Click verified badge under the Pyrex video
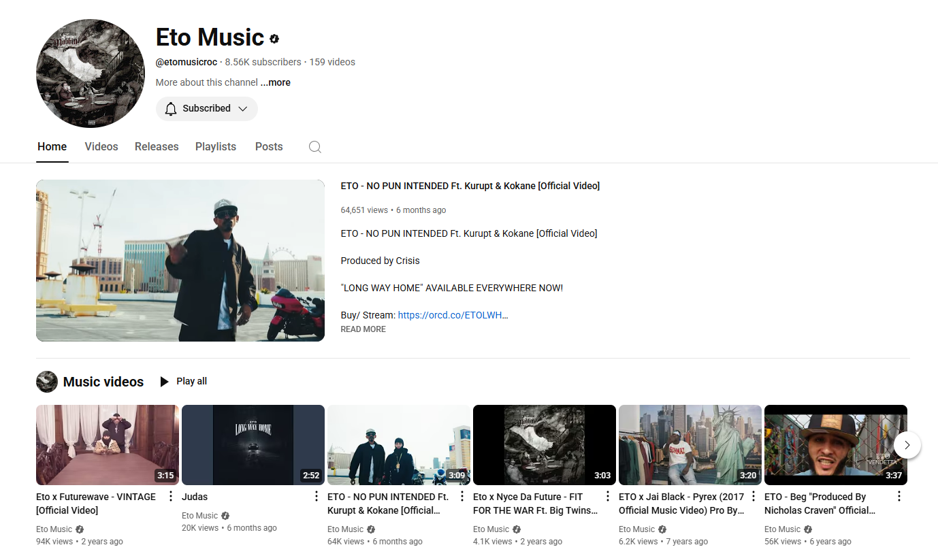The image size is (938, 560). [662, 529]
